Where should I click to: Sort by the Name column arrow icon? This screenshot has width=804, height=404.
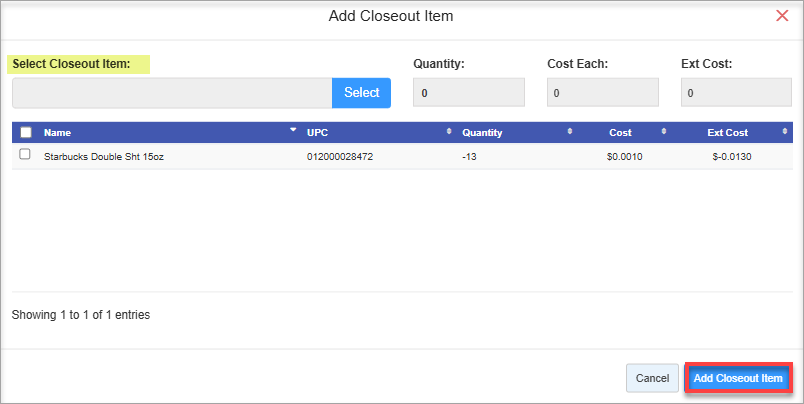coord(293,130)
